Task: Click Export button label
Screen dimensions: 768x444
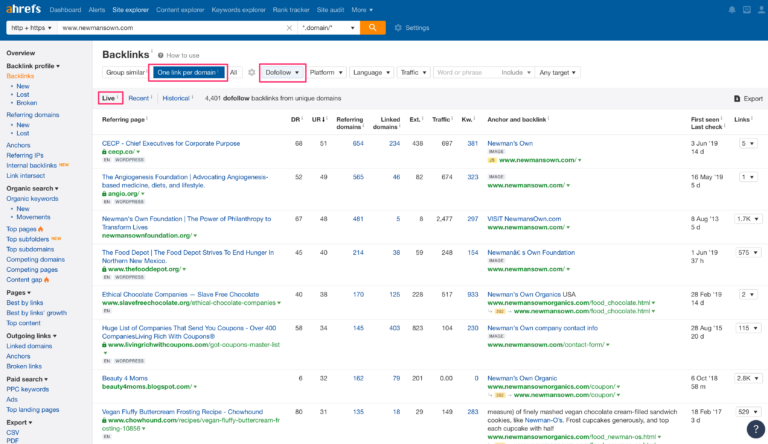Action: coord(753,99)
